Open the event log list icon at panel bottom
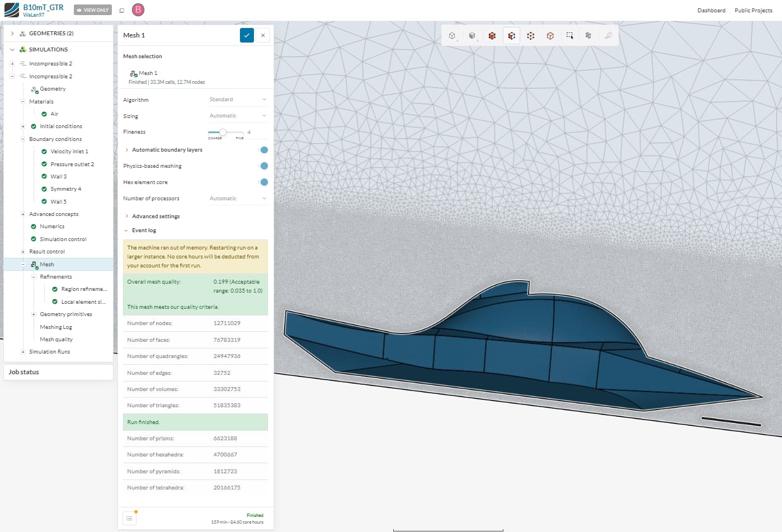Screen dimensions: 782x532 pos(129,518)
